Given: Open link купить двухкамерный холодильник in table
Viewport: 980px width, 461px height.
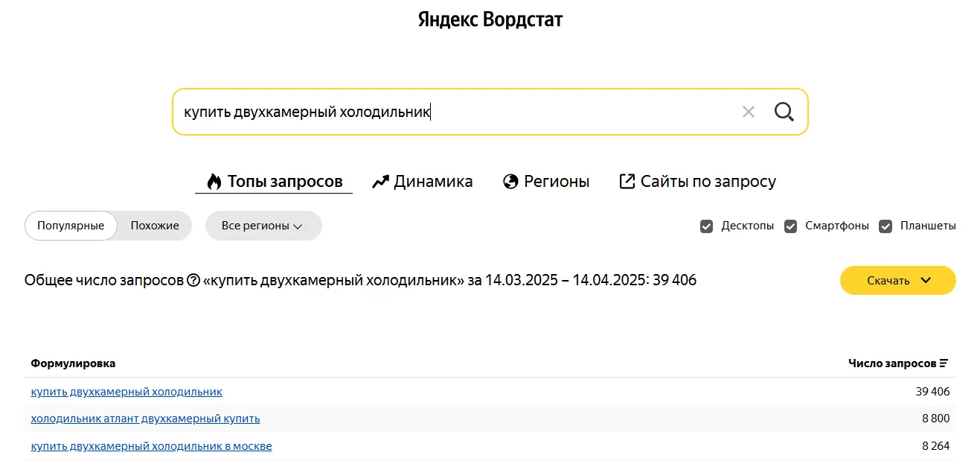Looking at the screenshot, I should (126, 391).
